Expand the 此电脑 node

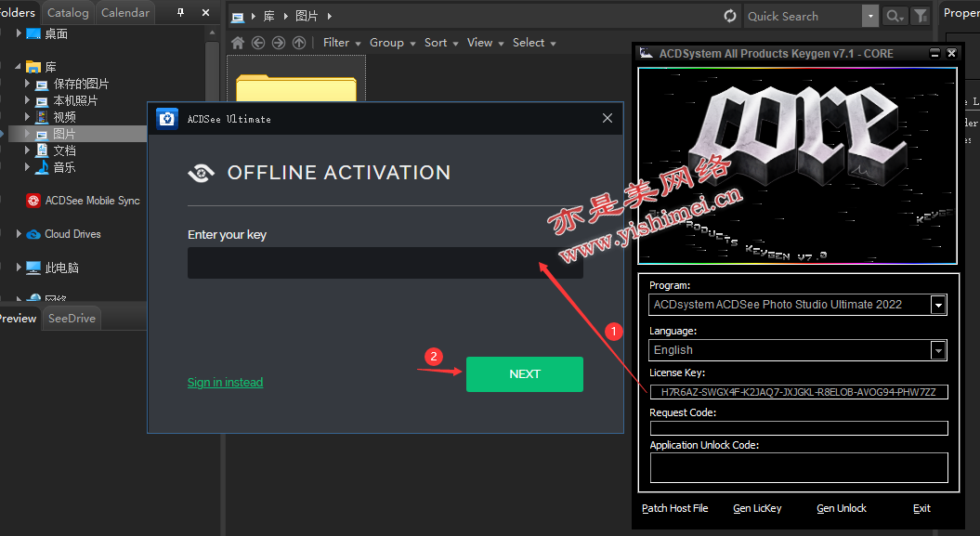pos(19,268)
